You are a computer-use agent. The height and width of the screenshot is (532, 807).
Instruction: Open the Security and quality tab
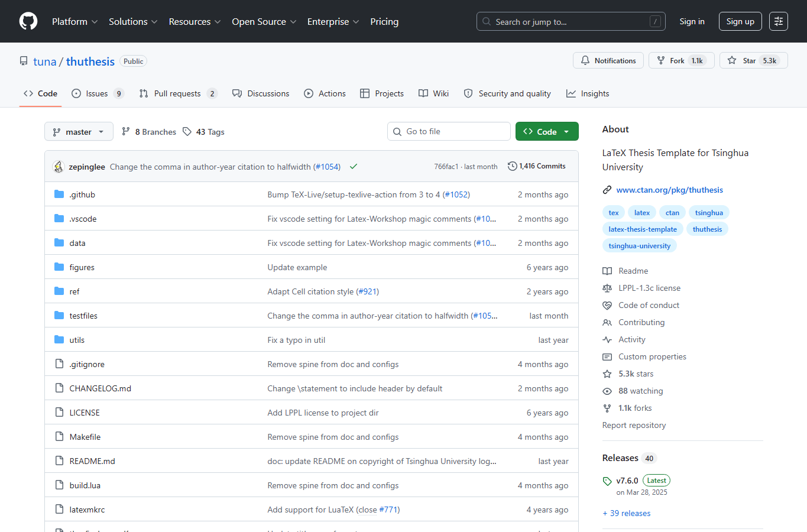pyautogui.click(x=507, y=93)
